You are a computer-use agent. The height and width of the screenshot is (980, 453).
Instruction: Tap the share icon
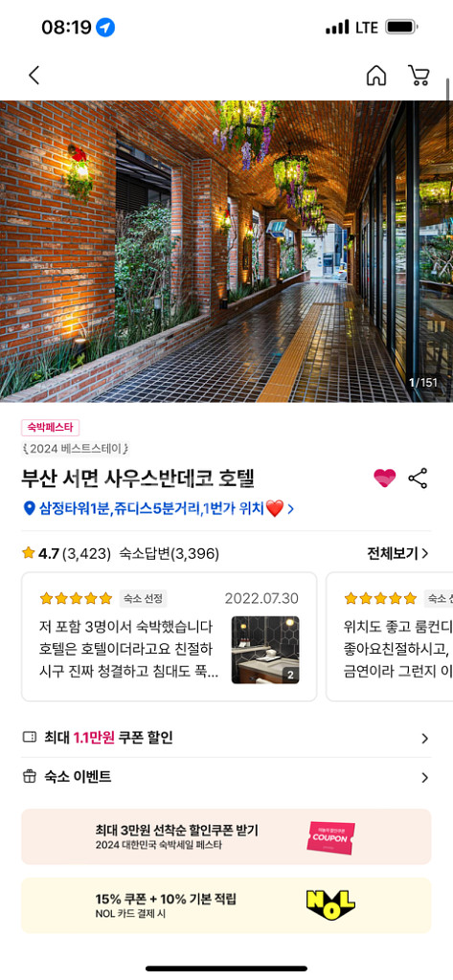tap(418, 479)
